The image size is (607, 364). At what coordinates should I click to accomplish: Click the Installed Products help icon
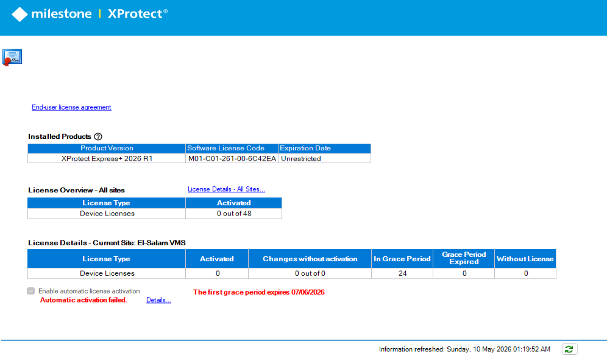98,136
